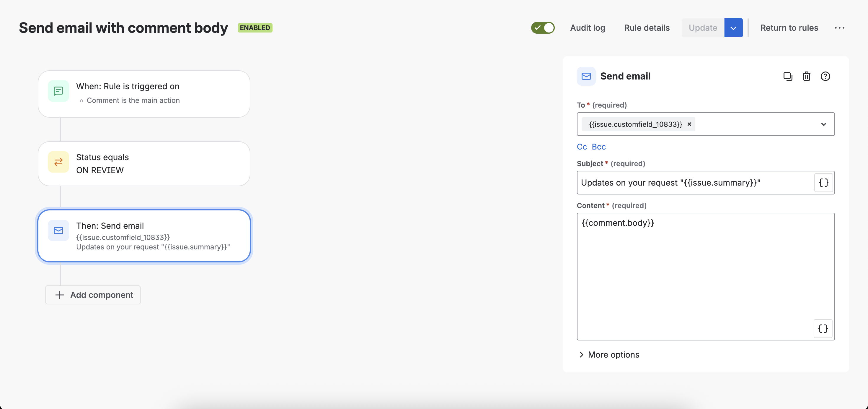Insert smart value in Subject field braces icon
The image size is (868, 409).
pos(823,182)
